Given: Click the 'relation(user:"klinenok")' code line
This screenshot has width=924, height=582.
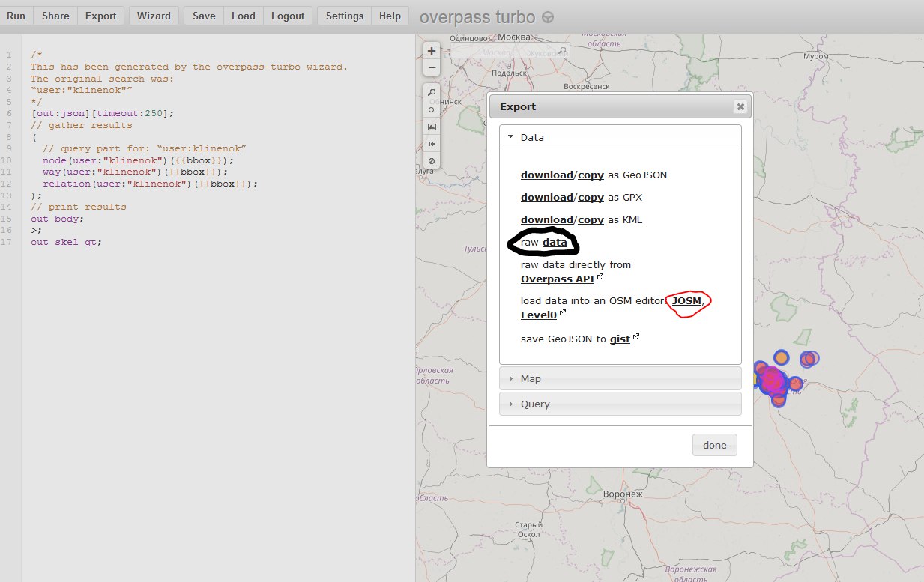Looking at the screenshot, I should pos(151,184).
